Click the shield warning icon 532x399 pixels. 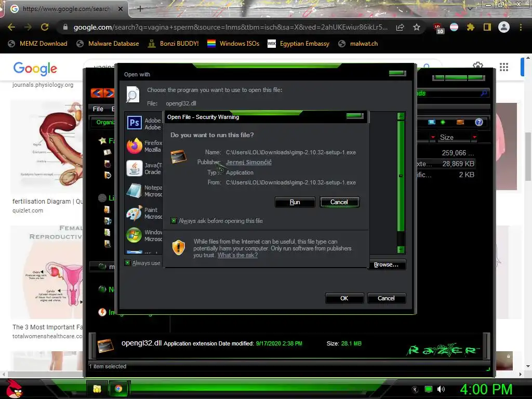click(x=179, y=247)
